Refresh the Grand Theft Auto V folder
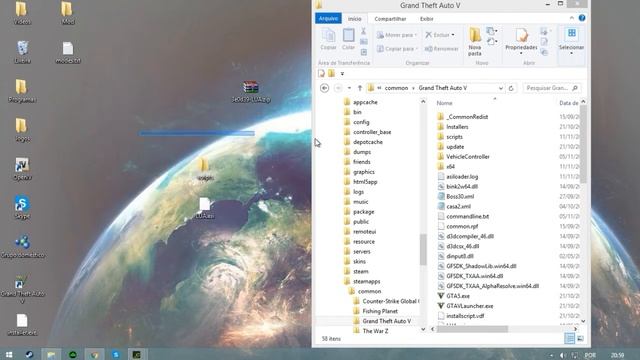 pos(511,88)
